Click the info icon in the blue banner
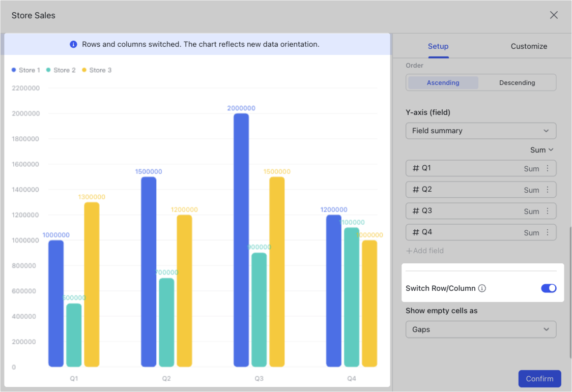This screenshot has width=572, height=392. pos(73,44)
